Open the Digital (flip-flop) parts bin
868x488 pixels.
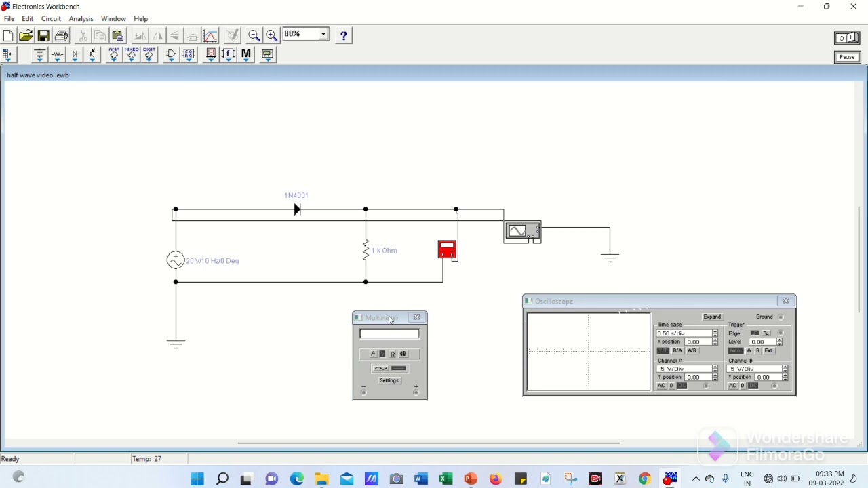click(x=189, y=55)
